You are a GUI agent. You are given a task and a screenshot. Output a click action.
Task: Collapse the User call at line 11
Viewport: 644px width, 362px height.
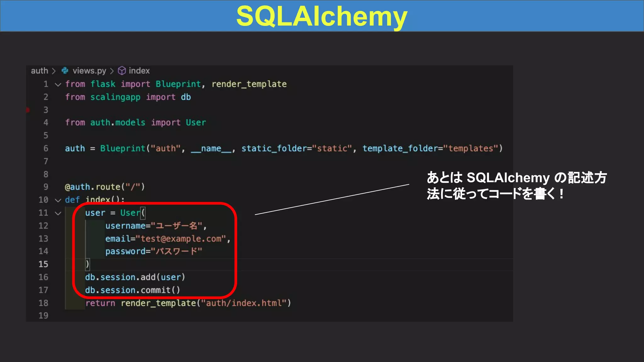pyautogui.click(x=58, y=213)
